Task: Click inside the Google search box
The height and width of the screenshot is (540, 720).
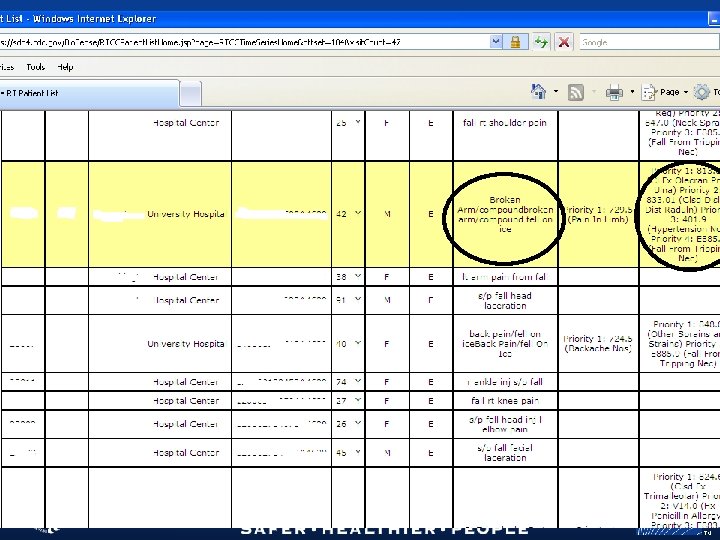Action: [x=648, y=42]
